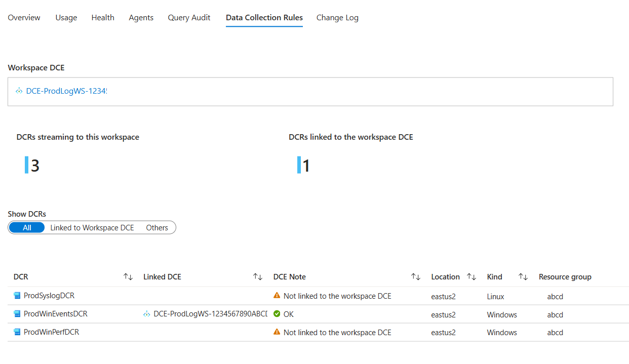The height and width of the screenshot is (364, 629).
Task: Open the Query Audit tab
Action: coord(189,18)
